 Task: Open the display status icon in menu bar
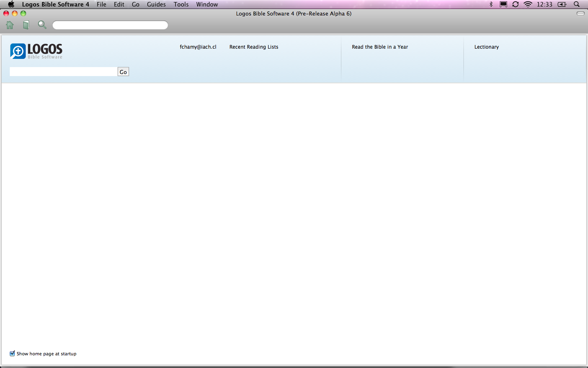(x=503, y=4)
